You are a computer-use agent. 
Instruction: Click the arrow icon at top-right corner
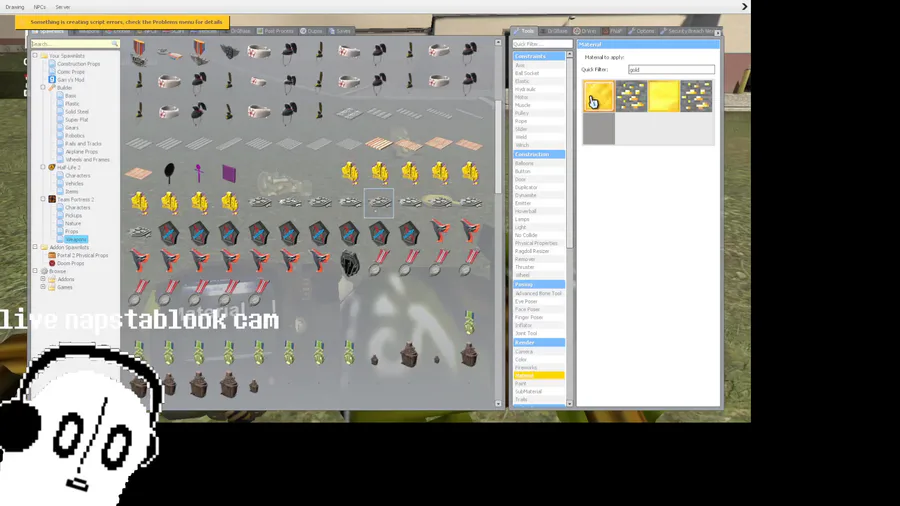pyautogui.click(x=744, y=7)
